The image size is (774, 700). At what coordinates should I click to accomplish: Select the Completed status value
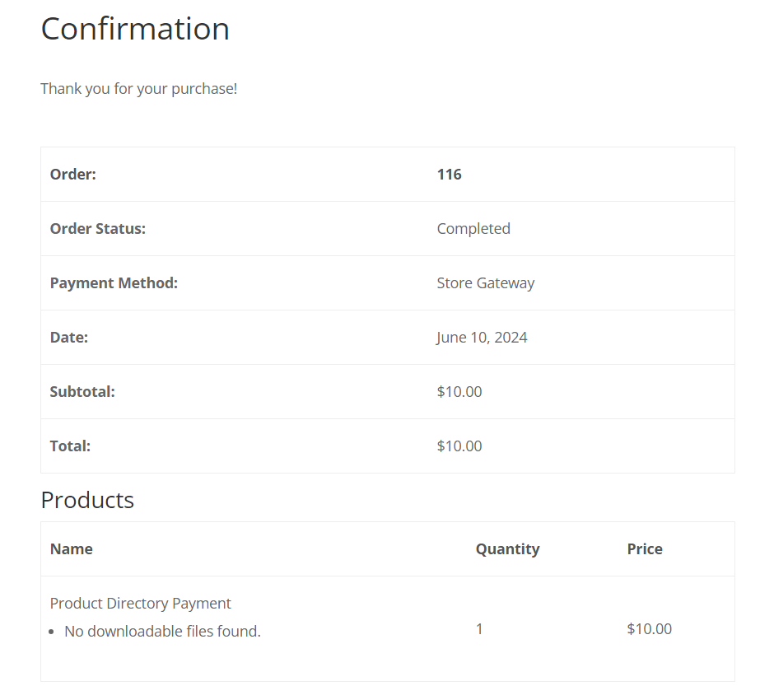(473, 229)
